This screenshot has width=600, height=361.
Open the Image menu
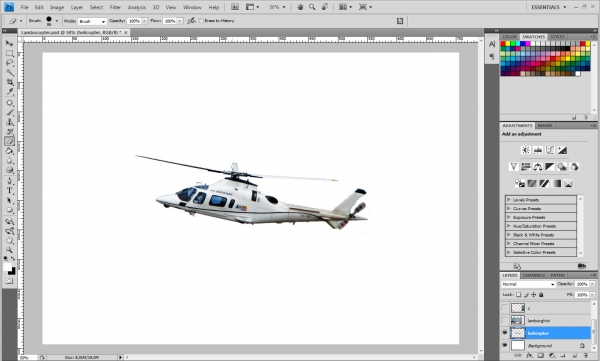coord(57,7)
